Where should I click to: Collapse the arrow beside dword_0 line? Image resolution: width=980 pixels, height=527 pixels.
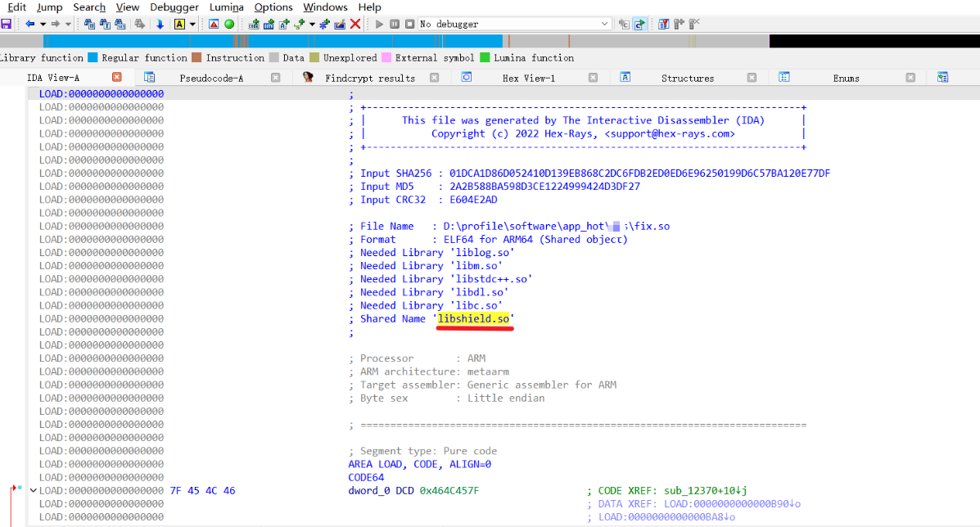coord(33,491)
